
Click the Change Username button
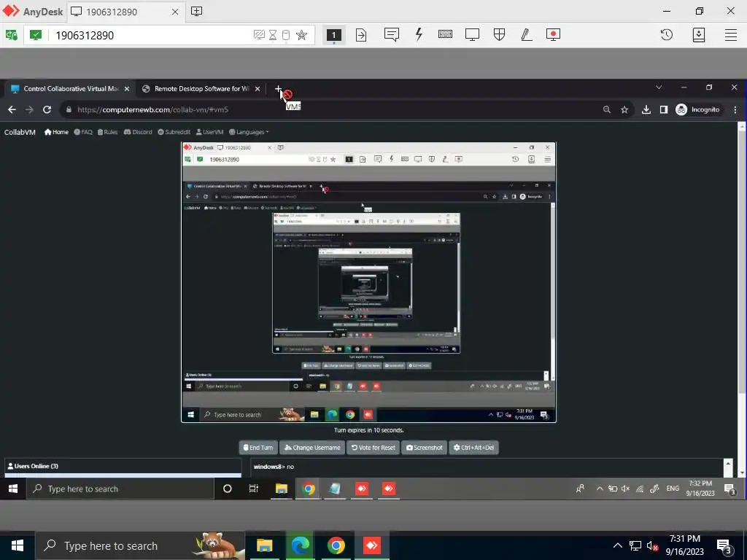tap(312, 448)
